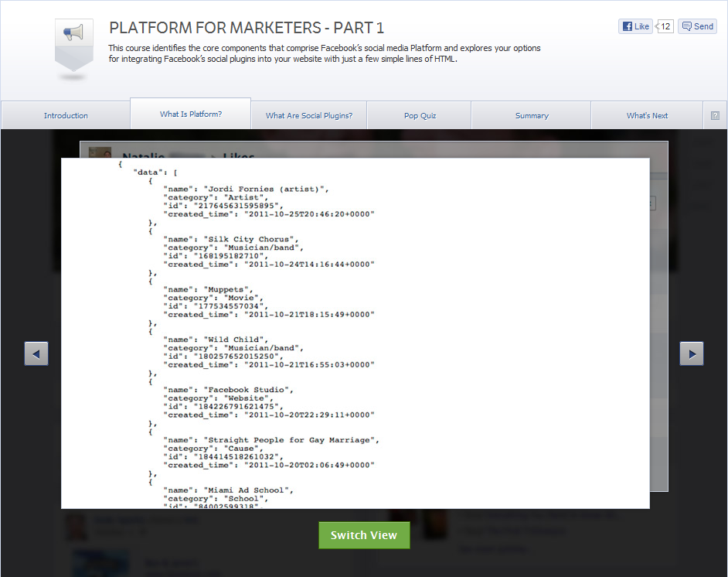Click the "Wild Child" name line
The width and height of the screenshot is (728, 577).
point(216,340)
